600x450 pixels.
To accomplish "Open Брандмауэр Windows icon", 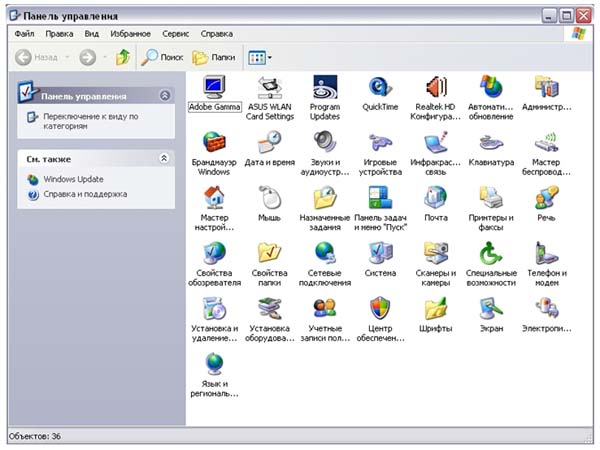I will pos(214,142).
